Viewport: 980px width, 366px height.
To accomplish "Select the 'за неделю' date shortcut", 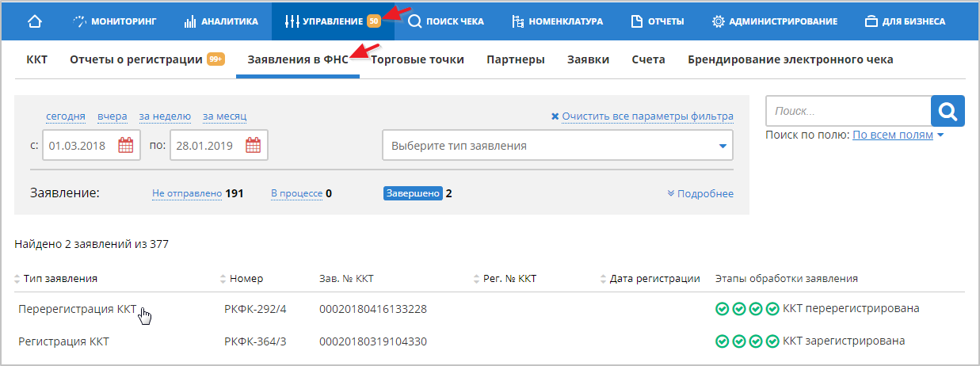I will (165, 116).
